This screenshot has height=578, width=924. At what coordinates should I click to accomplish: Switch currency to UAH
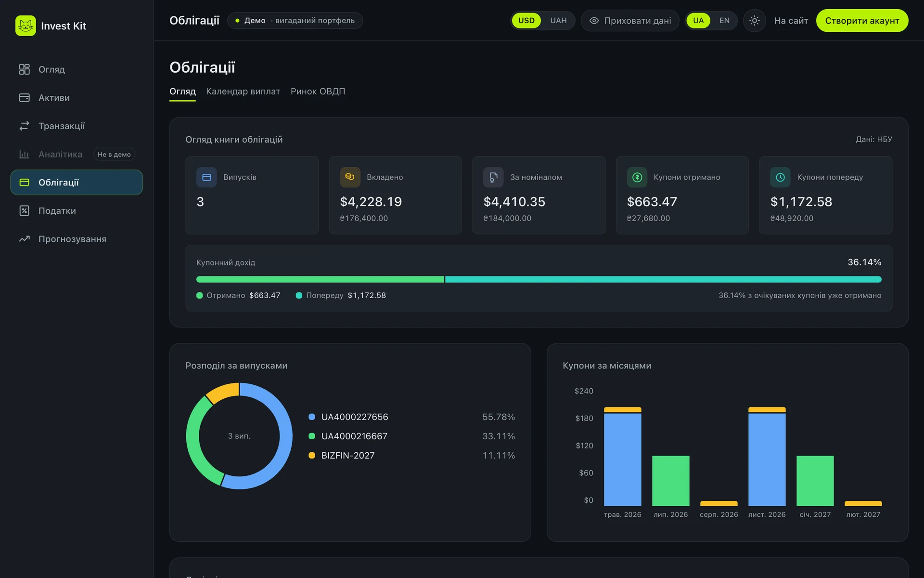558,21
